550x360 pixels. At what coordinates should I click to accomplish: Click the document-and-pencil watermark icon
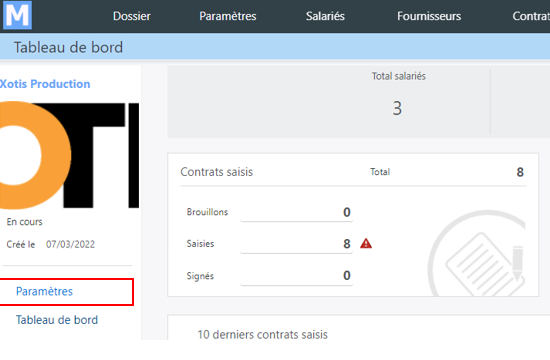477,253
